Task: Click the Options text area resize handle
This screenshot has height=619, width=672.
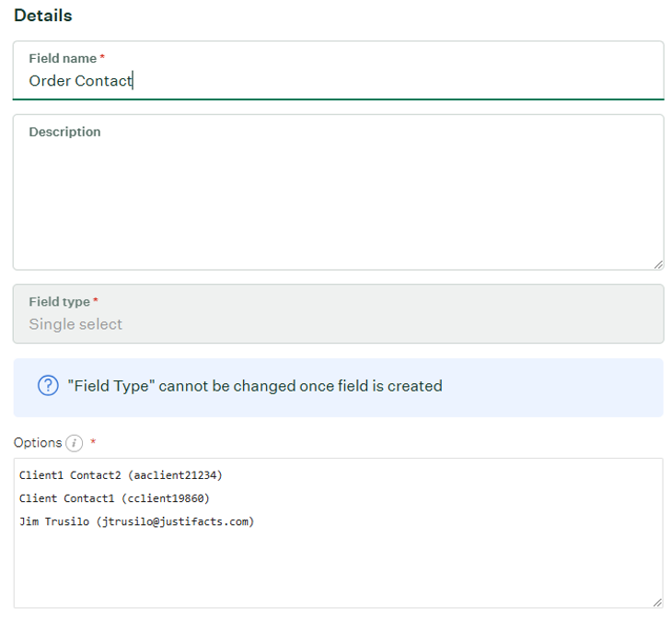Action: 657,602
